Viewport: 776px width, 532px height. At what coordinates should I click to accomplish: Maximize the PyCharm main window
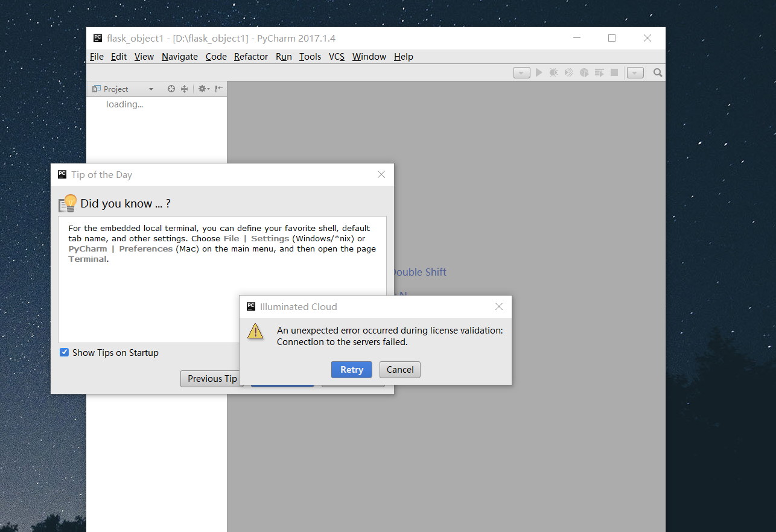pos(612,38)
